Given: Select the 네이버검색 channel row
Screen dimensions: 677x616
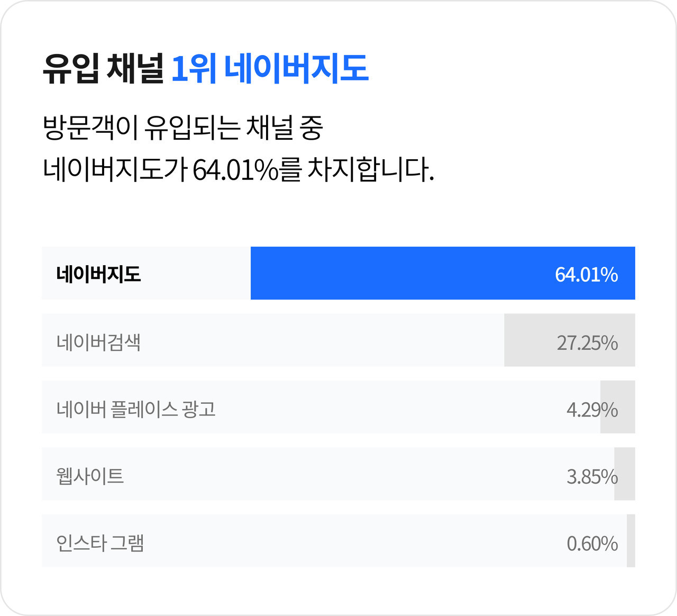Looking at the screenshot, I should (338, 340).
